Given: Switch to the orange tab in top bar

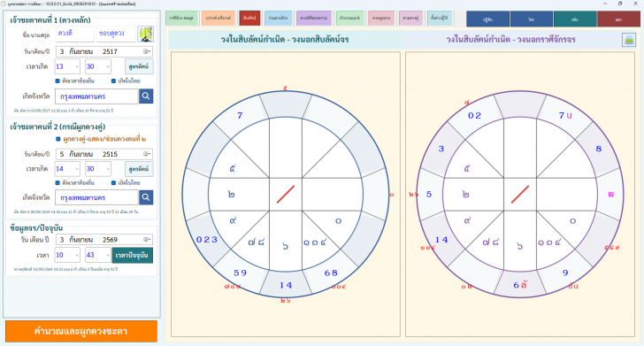Looking at the screenshot, I should 218,18.
